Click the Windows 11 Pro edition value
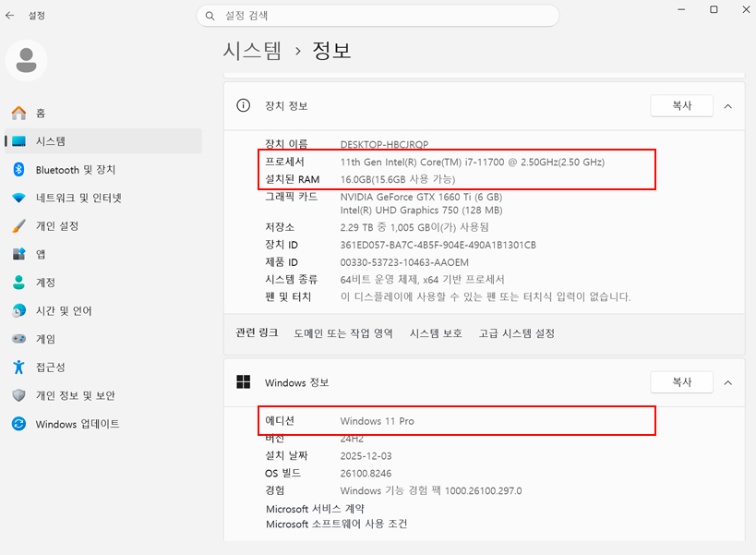 [x=377, y=421]
